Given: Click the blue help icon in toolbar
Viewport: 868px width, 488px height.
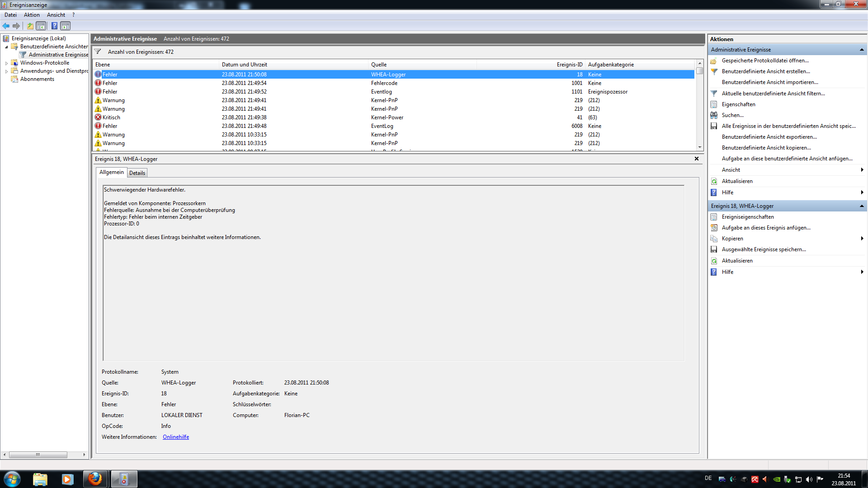Looking at the screenshot, I should tap(54, 26).
